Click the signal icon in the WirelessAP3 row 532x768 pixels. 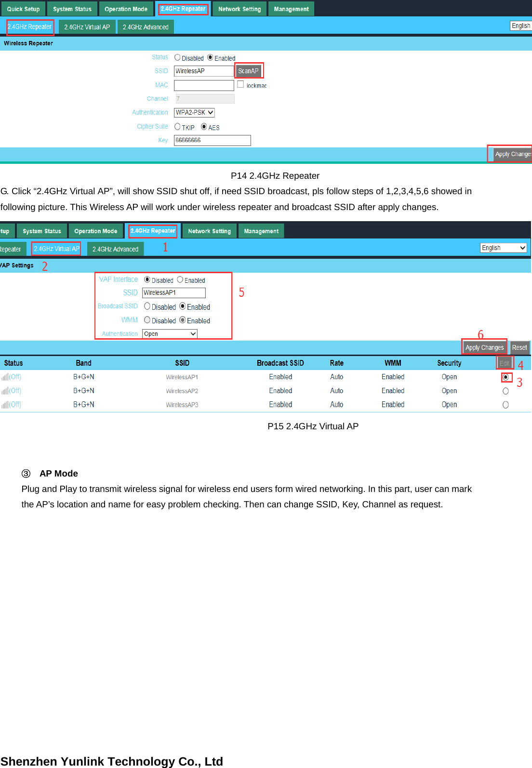tap(5, 405)
